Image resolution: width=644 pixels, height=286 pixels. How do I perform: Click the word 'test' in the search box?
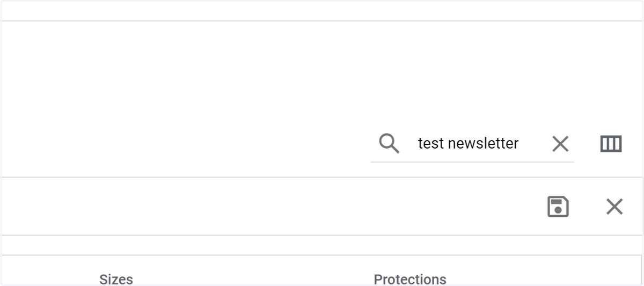pos(430,144)
